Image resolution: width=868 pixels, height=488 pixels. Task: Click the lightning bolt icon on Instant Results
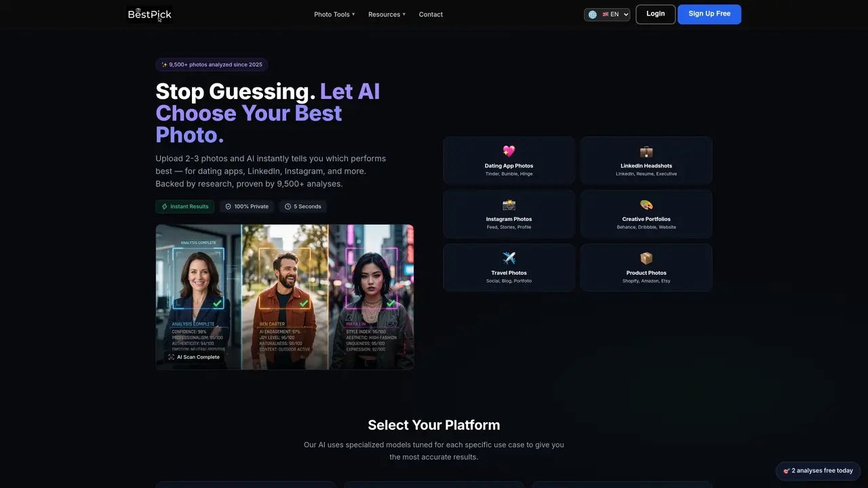tap(165, 206)
